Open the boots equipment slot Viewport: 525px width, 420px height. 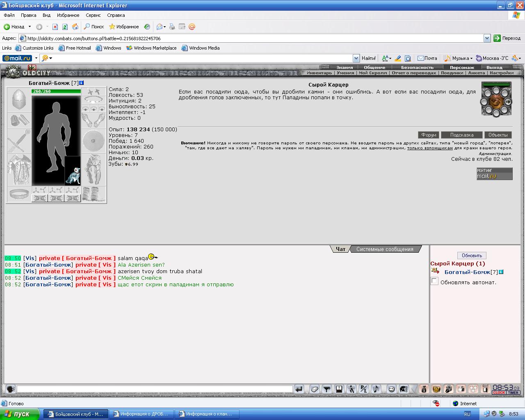click(94, 194)
